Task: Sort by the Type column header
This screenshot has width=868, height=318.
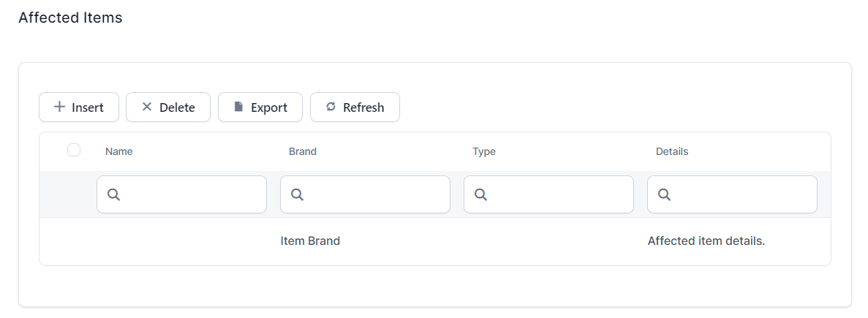Action: point(484,151)
